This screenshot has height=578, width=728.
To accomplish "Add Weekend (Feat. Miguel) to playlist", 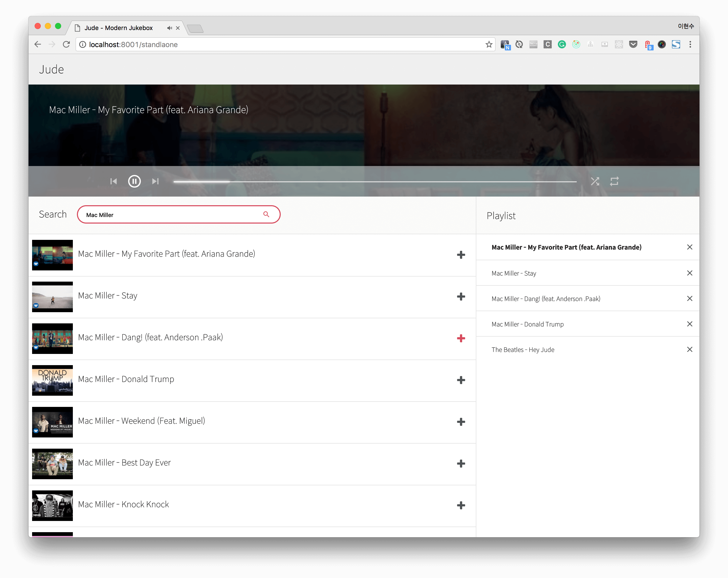I will pyautogui.click(x=461, y=422).
